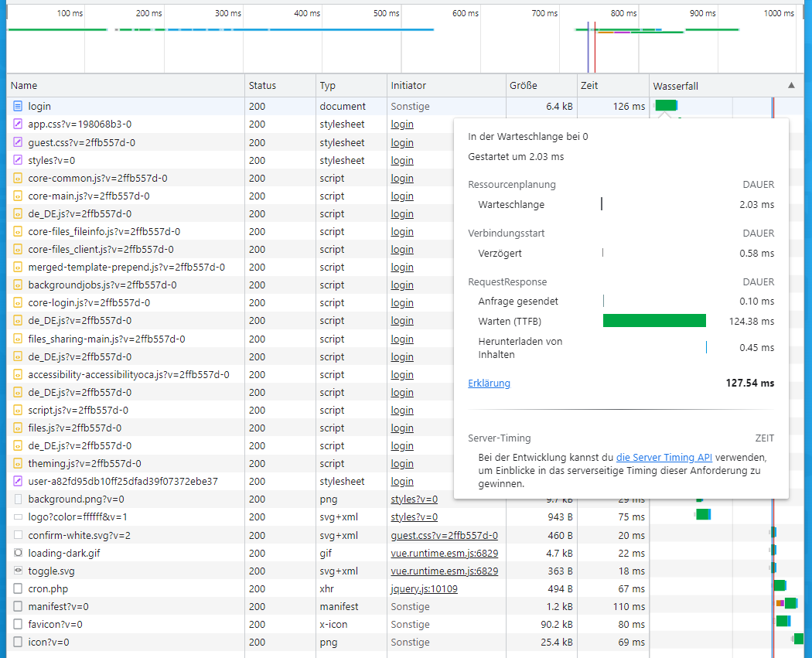812x658 pixels.
Task: Click the file icon beside cron.php
Action: [18, 588]
